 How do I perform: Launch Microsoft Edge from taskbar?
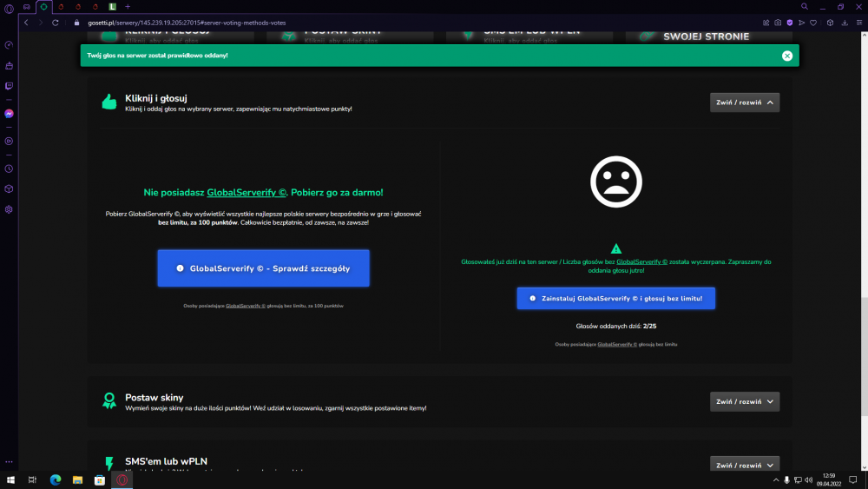click(x=56, y=480)
